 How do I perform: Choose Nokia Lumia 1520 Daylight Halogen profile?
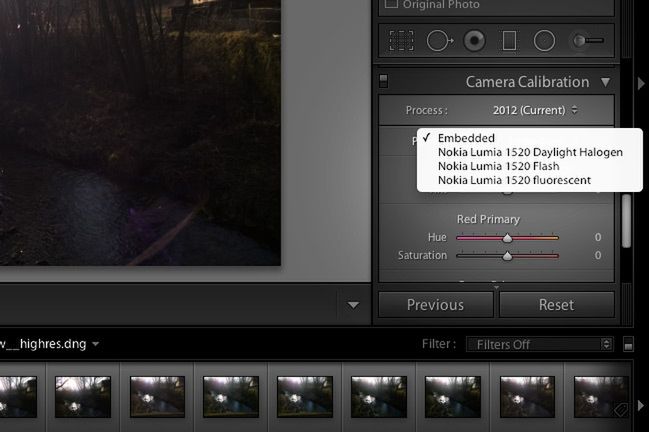pos(530,152)
